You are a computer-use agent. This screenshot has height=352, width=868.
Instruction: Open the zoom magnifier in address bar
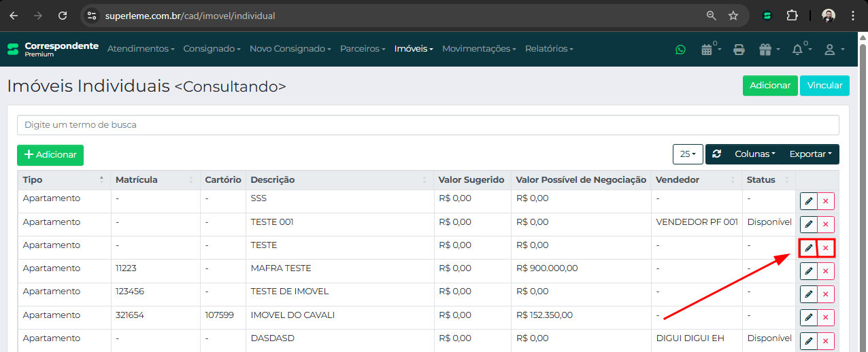tap(712, 16)
